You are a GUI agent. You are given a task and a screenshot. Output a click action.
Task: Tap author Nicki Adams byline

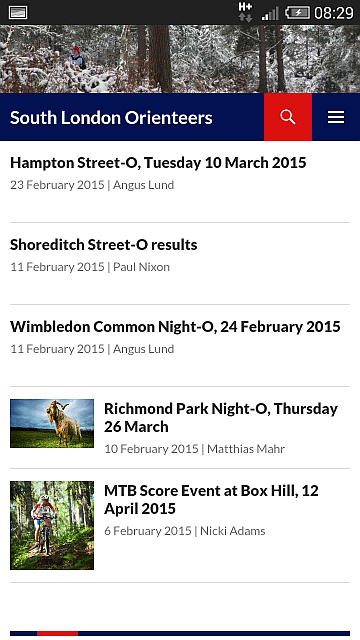tap(233, 531)
